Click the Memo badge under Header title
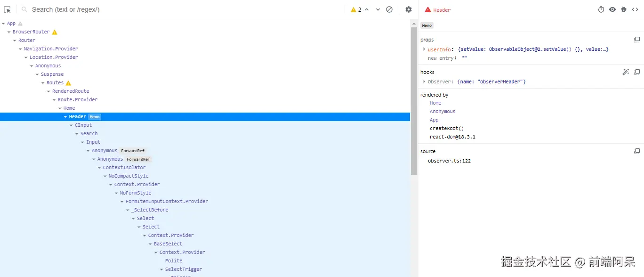This screenshot has width=644, height=277. (427, 25)
